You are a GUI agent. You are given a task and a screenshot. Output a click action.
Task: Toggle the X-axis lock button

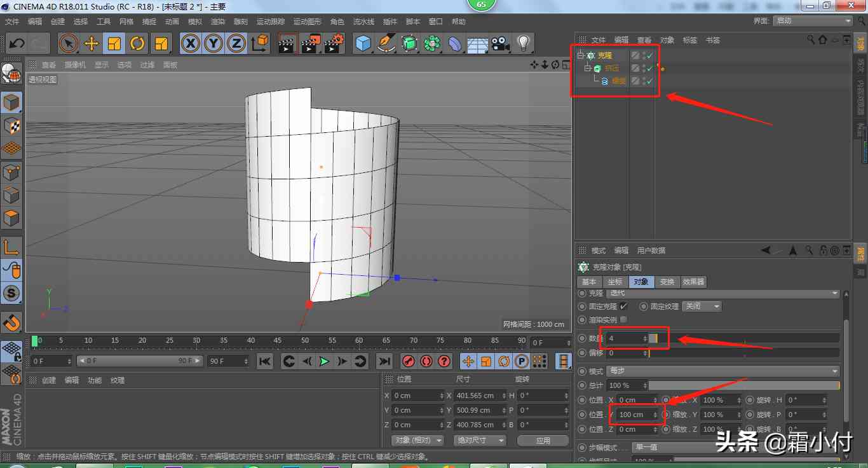click(190, 43)
